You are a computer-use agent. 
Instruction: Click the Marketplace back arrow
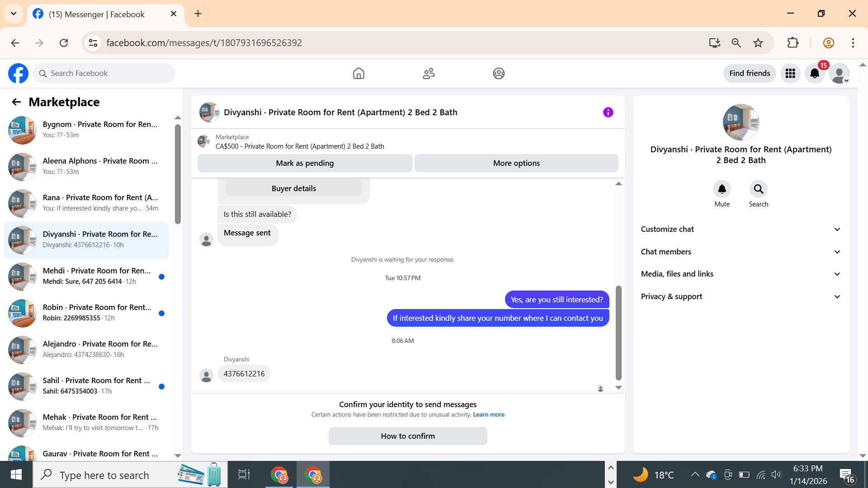pyautogui.click(x=16, y=102)
